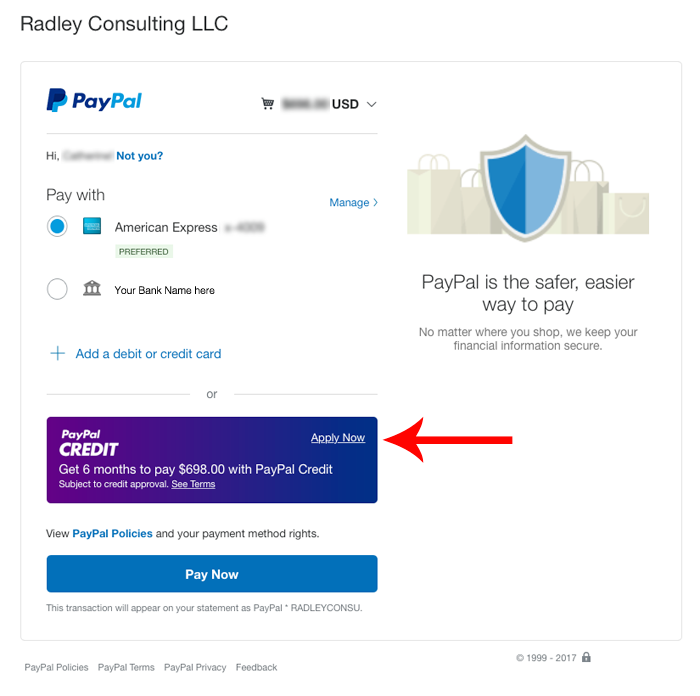Click the Not you? link
This screenshot has height=696, width=700.
(140, 156)
